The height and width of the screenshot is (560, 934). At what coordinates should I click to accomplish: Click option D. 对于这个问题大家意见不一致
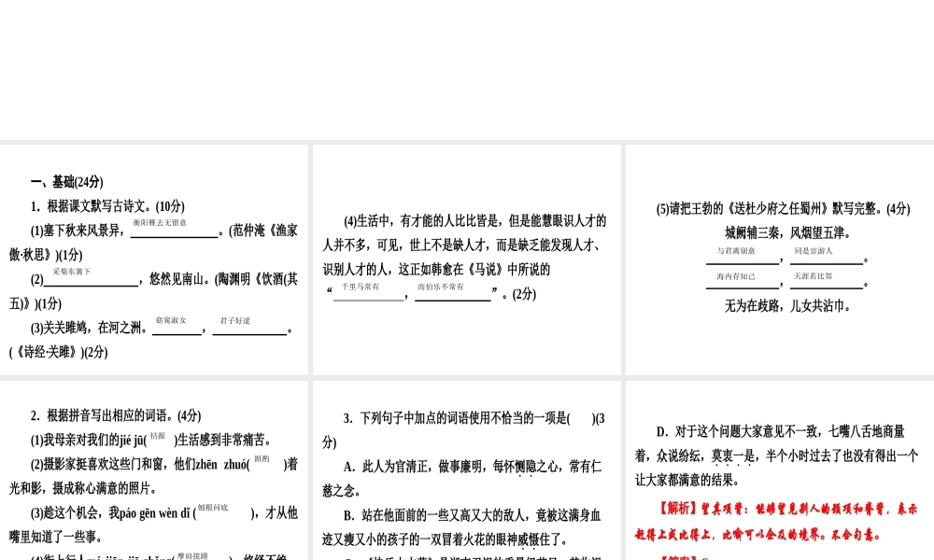[x=781, y=431]
